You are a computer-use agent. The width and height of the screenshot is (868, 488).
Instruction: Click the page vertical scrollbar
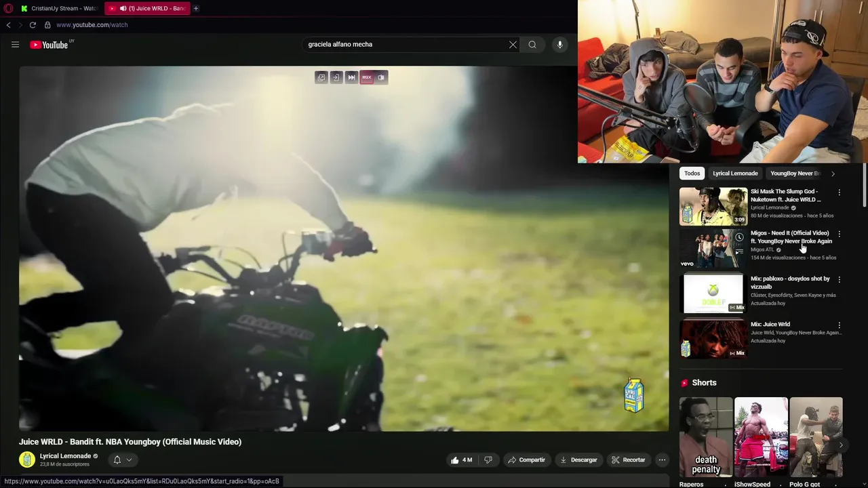pos(865,185)
